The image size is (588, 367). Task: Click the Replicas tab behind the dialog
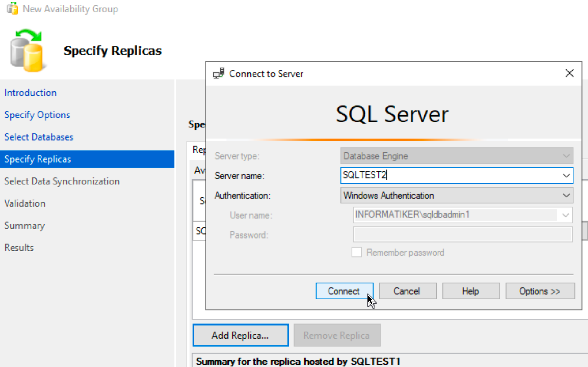[199, 149]
